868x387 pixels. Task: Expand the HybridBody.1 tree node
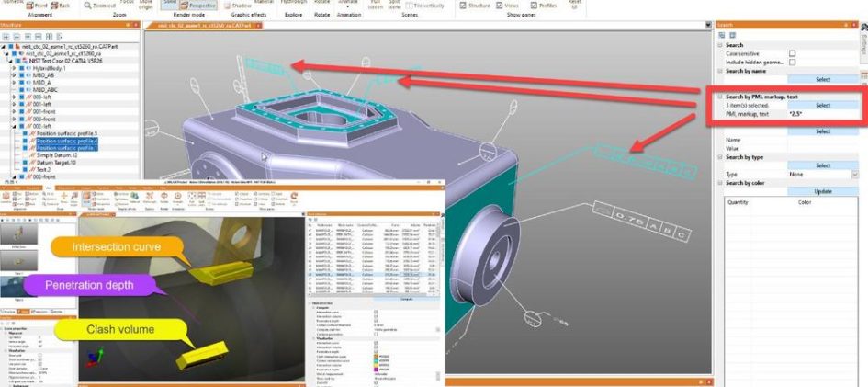12,68
